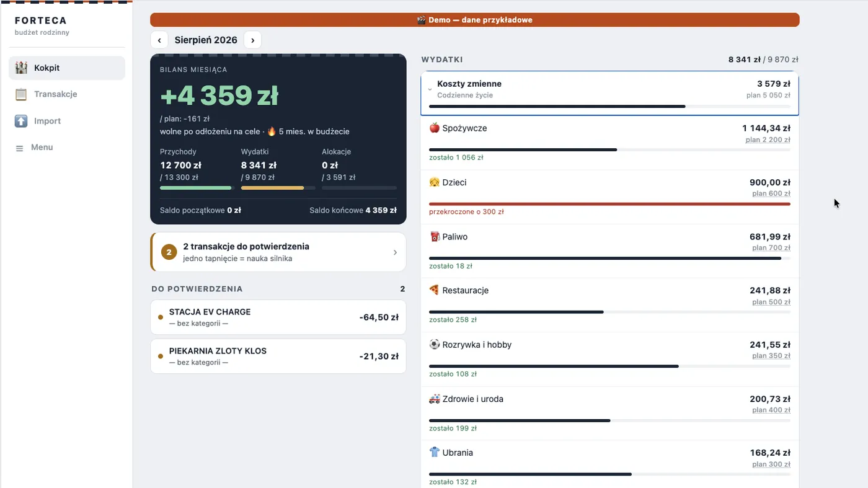The image size is (868, 488).
Task: Open the Transakcje menu item
Action: pos(67,94)
